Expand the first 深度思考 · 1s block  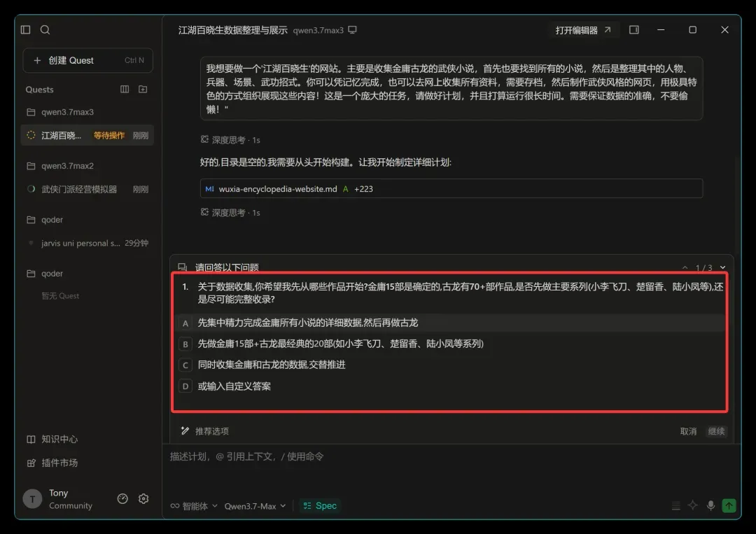(230, 140)
